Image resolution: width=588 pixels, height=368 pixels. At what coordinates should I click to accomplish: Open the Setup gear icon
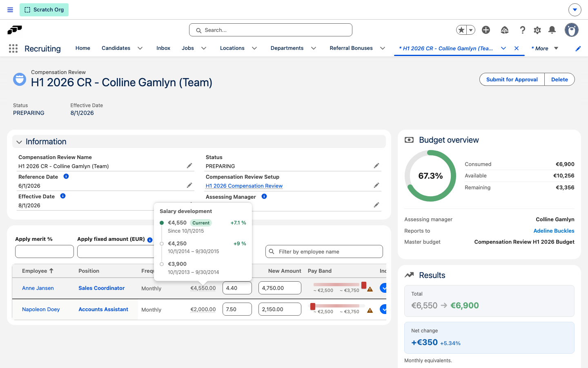point(537,30)
